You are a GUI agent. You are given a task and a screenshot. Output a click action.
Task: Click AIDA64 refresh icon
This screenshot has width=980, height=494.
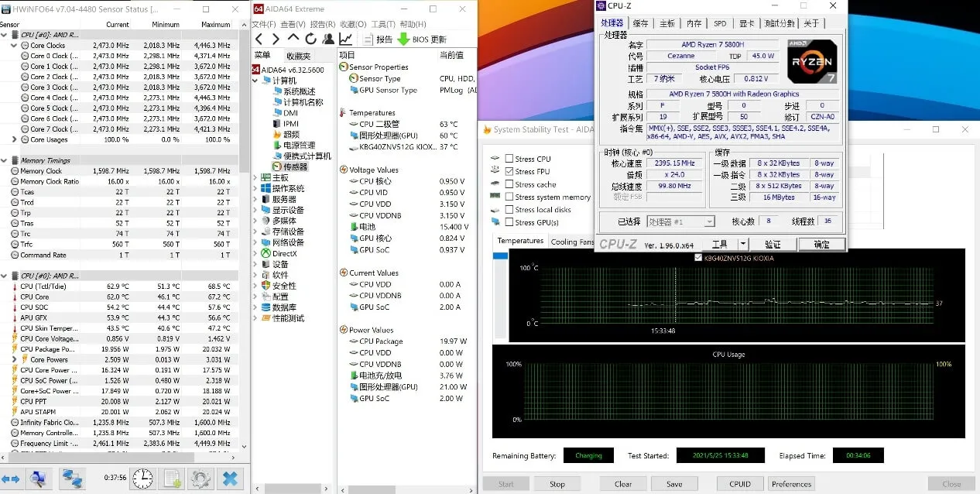310,39
